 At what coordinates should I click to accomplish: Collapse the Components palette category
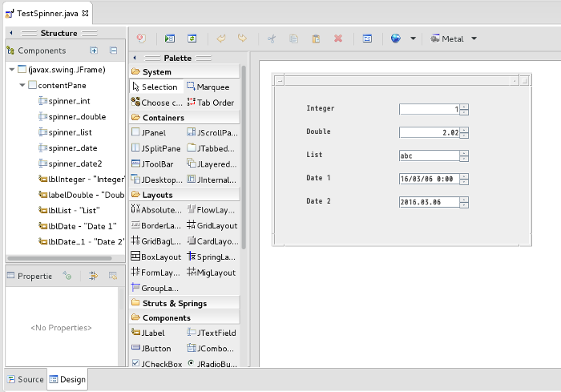point(184,318)
